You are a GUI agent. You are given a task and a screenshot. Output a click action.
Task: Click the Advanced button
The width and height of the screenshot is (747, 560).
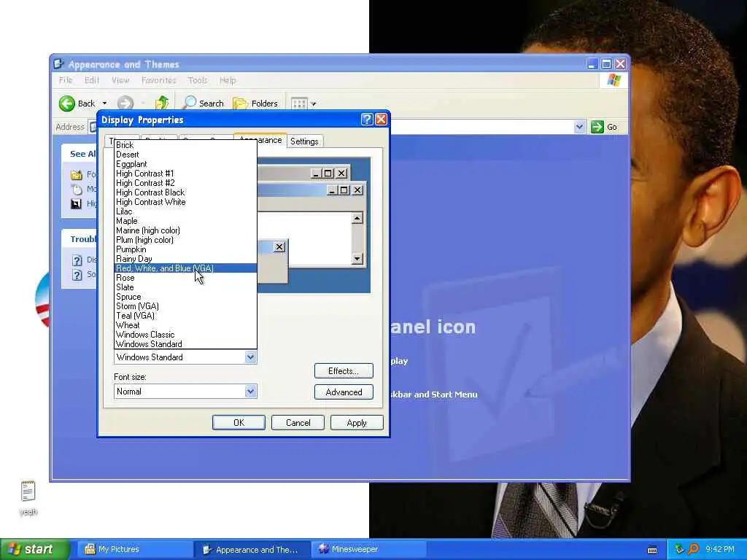click(344, 392)
